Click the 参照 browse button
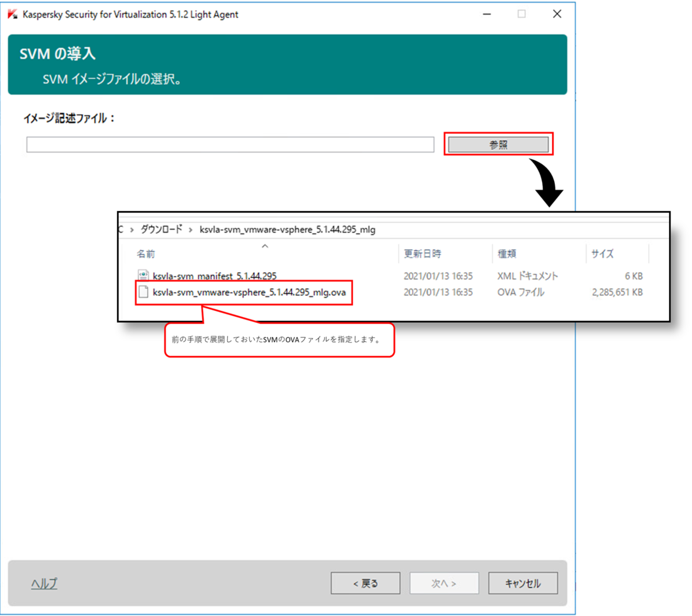 (x=498, y=145)
